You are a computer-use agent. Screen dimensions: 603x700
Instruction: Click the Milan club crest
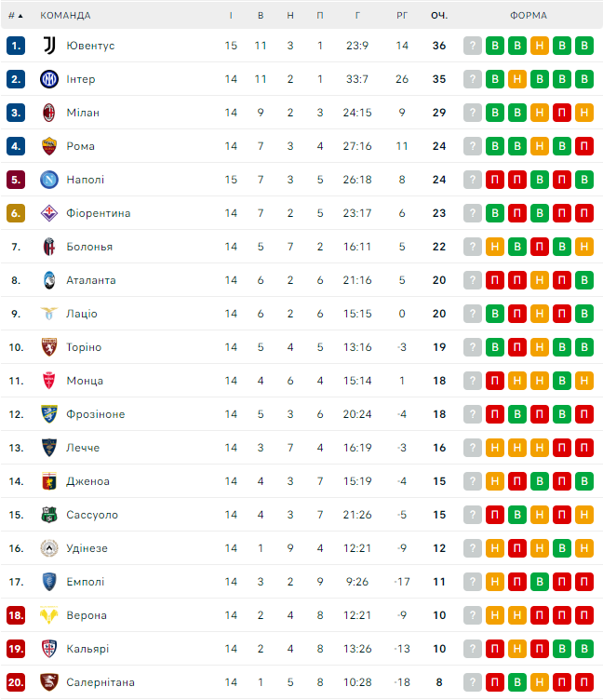49,113
